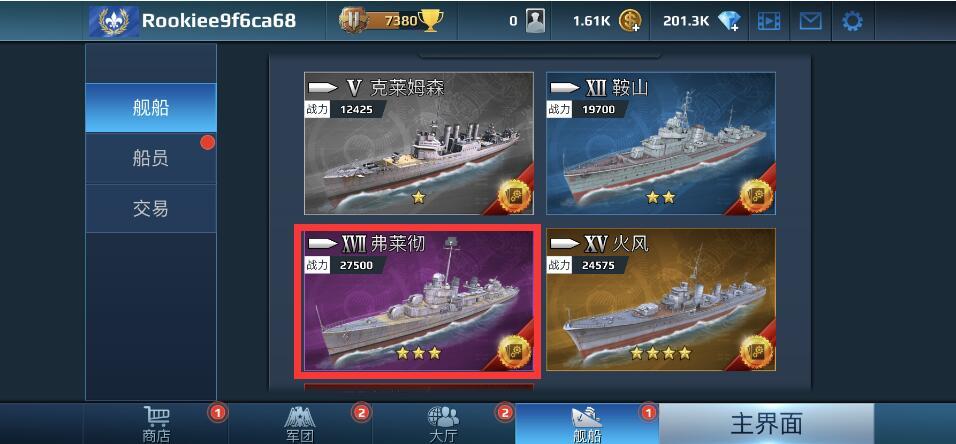Open upgrade badge on 克莱姆森 card
The image size is (956, 444).
[x=514, y=196]
